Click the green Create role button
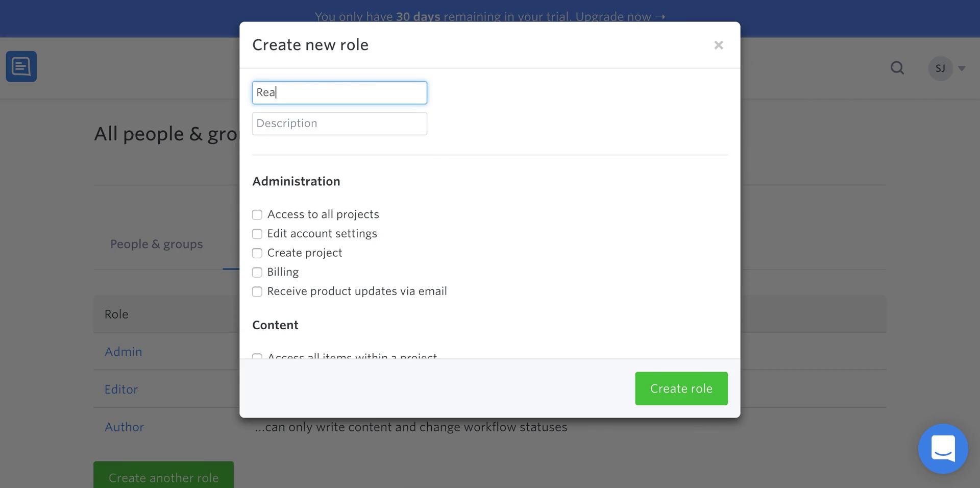The image size is (980, 488). (681, 388)
